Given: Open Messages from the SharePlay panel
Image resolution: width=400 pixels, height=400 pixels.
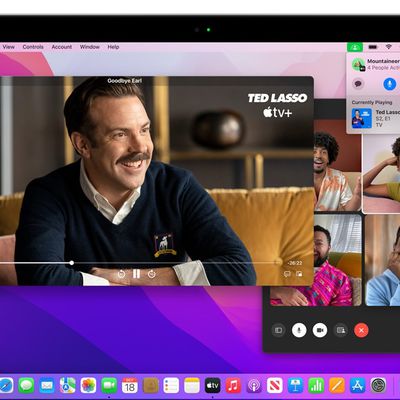Looking at the screenshot, I should point(358,84).
